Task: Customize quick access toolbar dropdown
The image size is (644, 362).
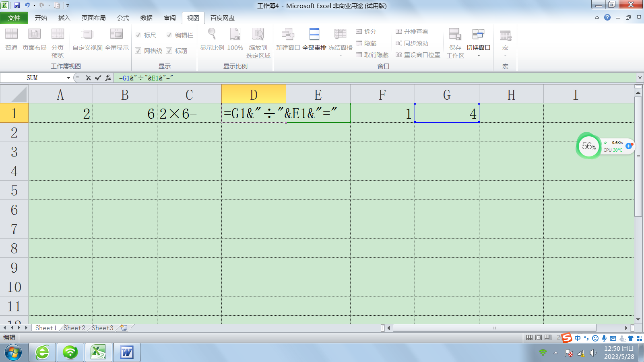Action: point(68,6)
